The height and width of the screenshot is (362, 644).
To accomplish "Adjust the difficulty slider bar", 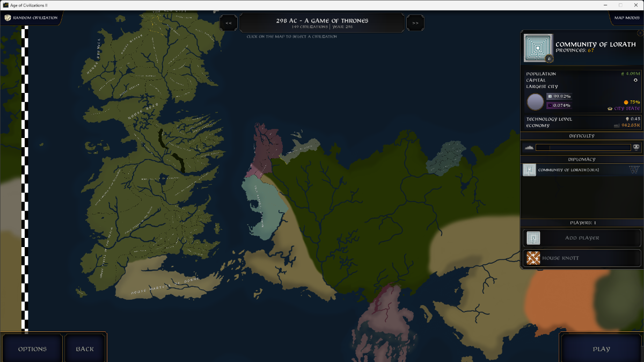I will [x=583, y=147].
